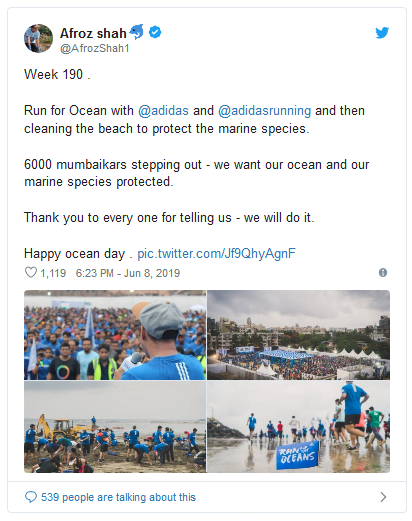Open beach cleanup with excavator photo

[x=115, y=427]
